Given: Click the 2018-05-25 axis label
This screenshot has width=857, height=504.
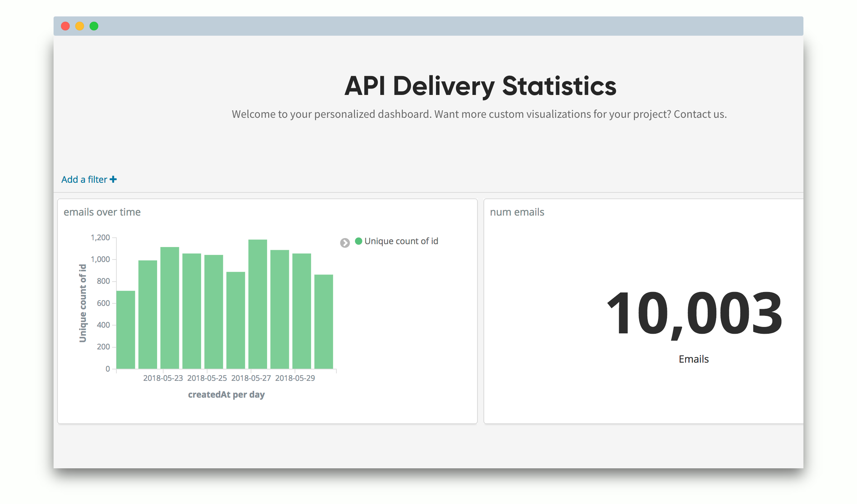Looking at the screenshot, I should (207, 378).
